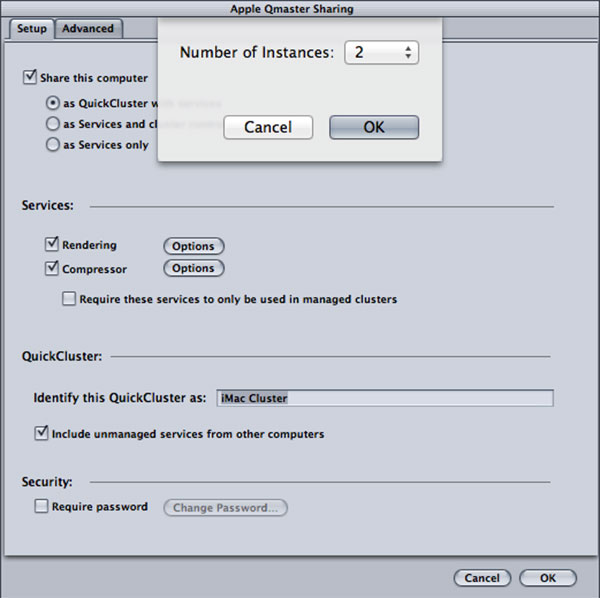Toggle Include unmanaged services from other computers
This screenshot has height=598, width=600.
(41, 433)
